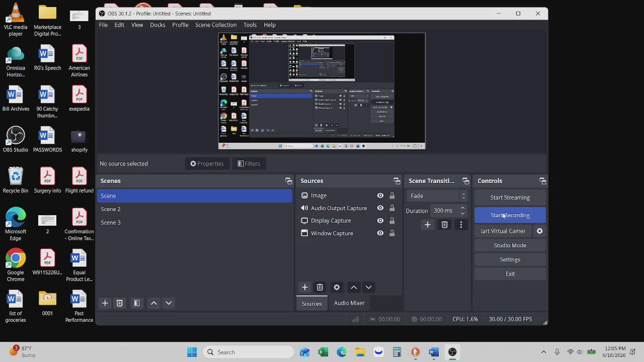644x362 pixels.
Task: Lock the Image source
Action: click(392, 196)
